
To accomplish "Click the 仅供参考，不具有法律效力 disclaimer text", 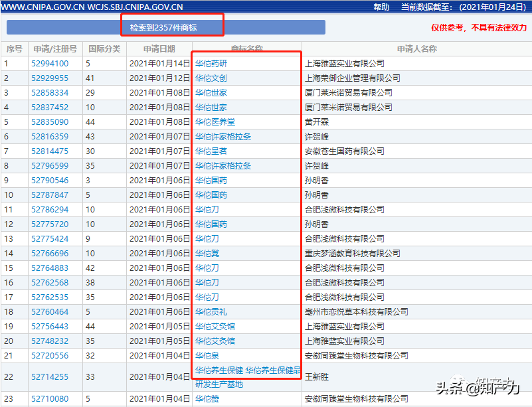I will [479, 27].
